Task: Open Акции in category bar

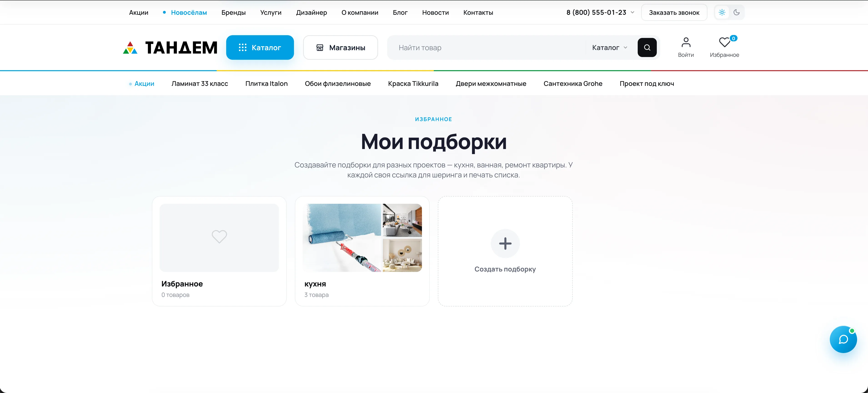Action: pyautogui.click(x=144, y=84)
